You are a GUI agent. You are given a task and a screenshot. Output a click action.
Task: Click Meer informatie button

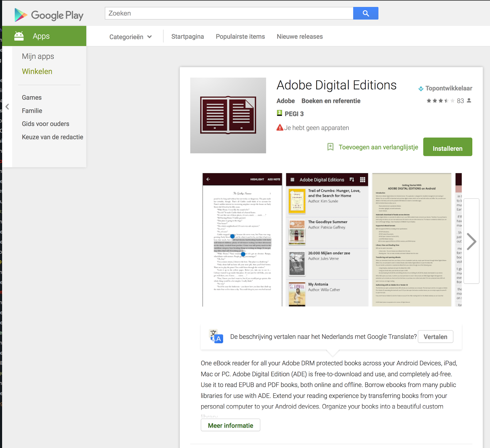pos(231,425)
